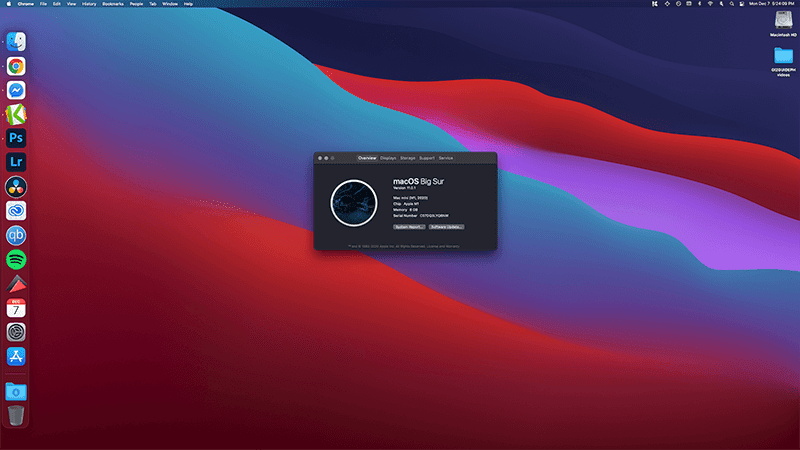Click the circular clock-like menu bar icon
The image size is (800, 450).
678,4
